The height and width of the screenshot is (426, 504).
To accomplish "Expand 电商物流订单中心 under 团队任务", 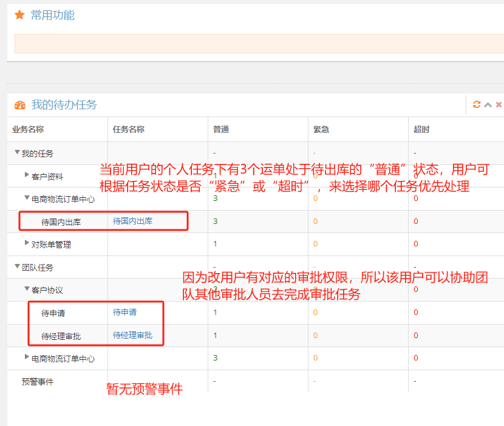I will [x=27, y=357].
